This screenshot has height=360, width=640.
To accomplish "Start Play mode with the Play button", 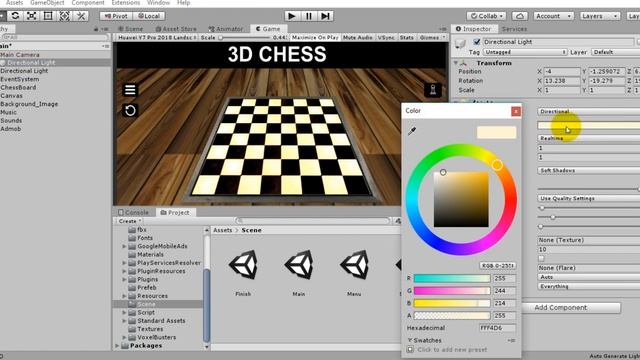I will pyautogui.click(x=291, y=16).
